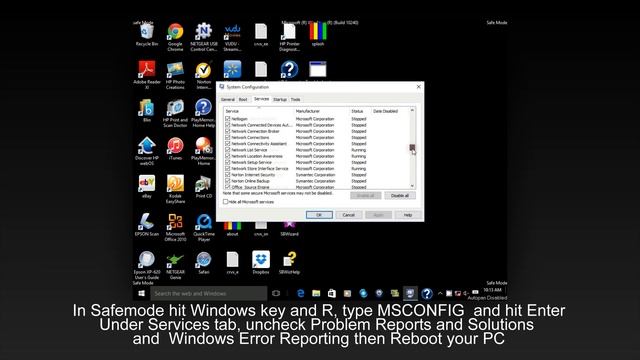Open HP Photo Creations shortcut
Viewport: 640px width, 360px height.
[x=175, y=75]
